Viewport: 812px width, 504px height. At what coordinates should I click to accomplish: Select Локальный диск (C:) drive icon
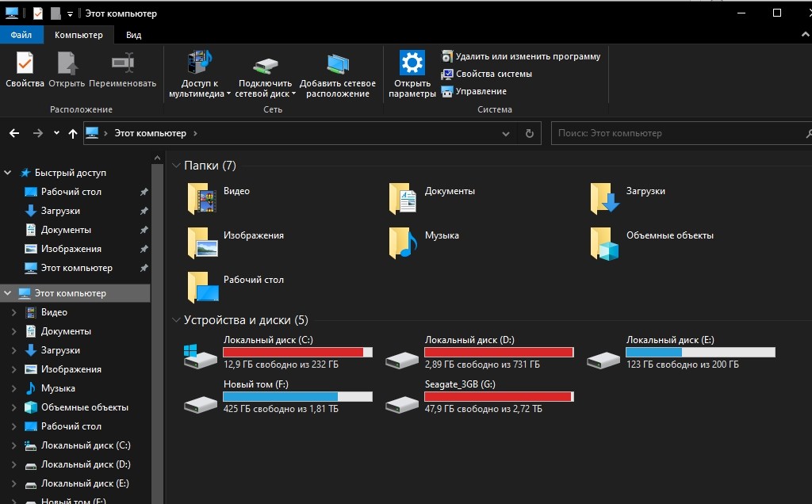pos(201,356)
